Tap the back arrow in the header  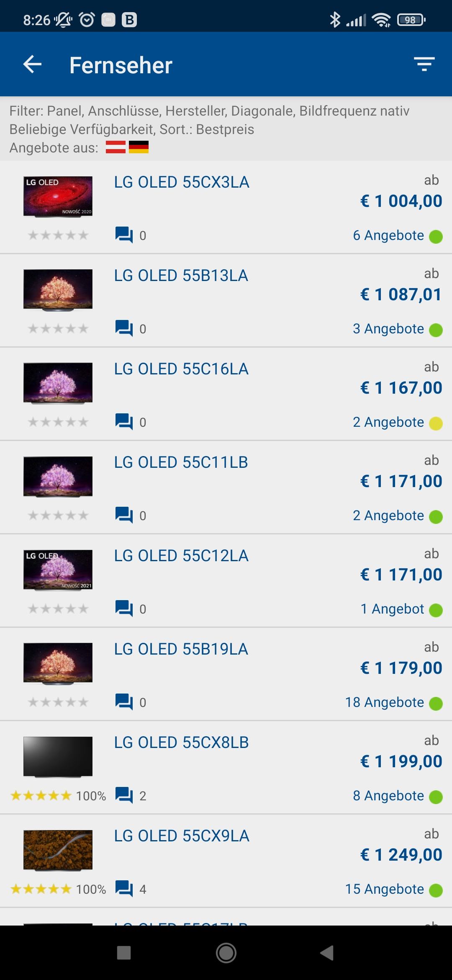pyautogui.click(x=32, y=64)
